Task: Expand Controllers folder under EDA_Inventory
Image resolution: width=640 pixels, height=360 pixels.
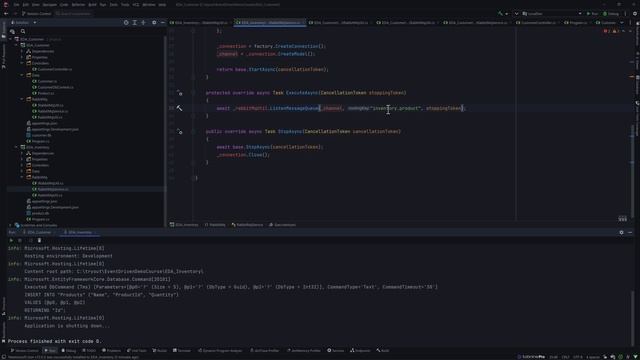Action: 22,165
